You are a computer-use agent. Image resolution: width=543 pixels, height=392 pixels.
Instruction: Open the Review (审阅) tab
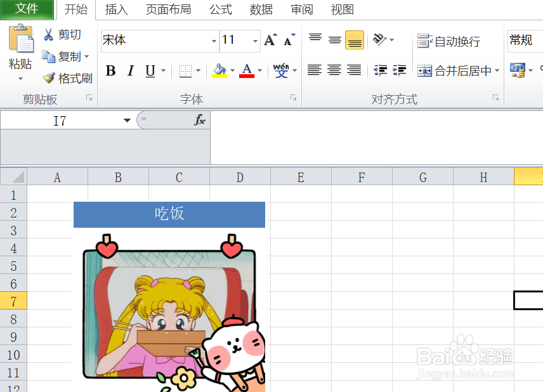point(301,10)
